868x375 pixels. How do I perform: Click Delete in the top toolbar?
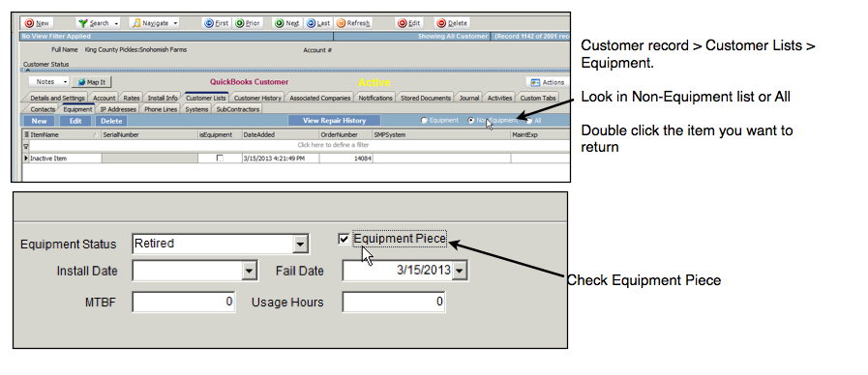[452, 23]
